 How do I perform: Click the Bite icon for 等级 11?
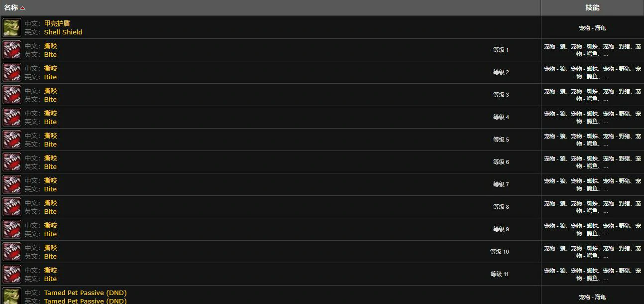12,274
